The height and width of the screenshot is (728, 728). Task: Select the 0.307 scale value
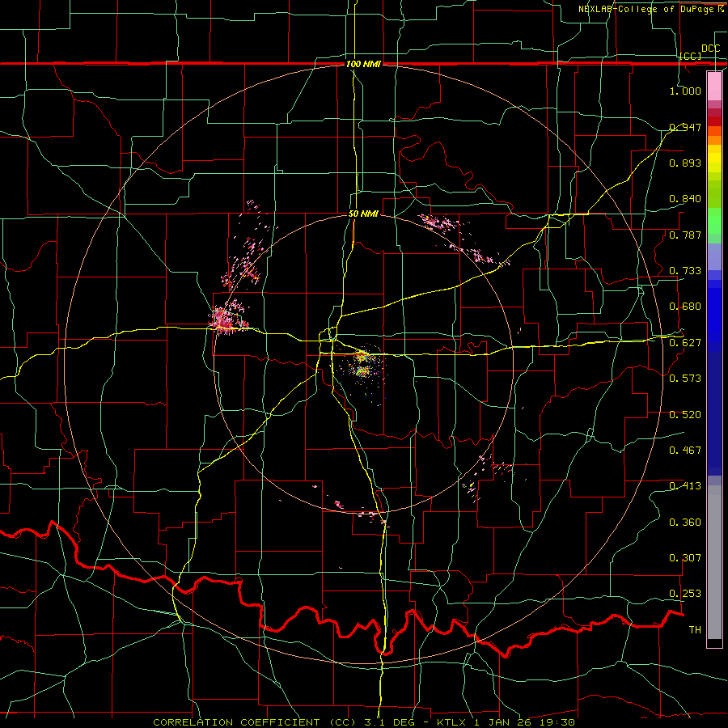pyautogui.click(x=685, y=558)
